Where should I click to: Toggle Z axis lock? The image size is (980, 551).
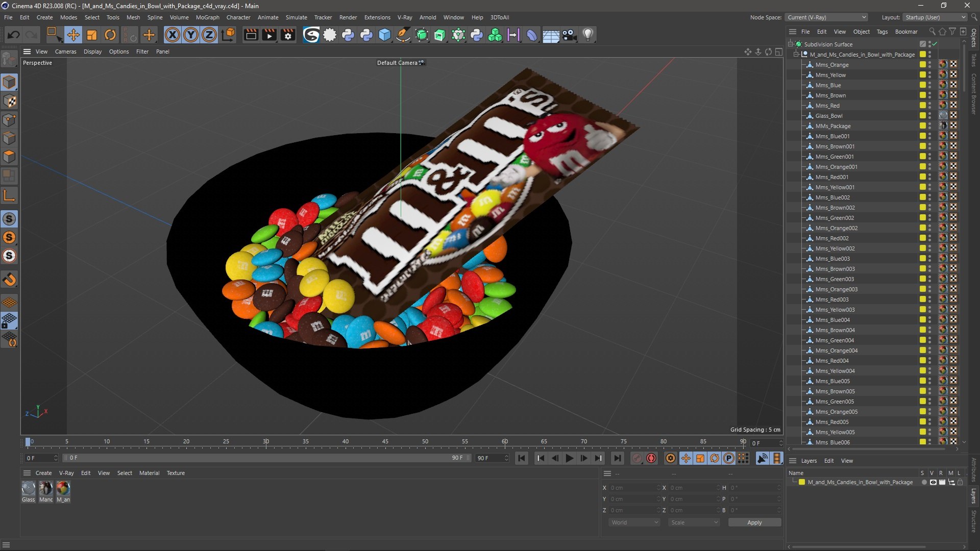point(209,35)
